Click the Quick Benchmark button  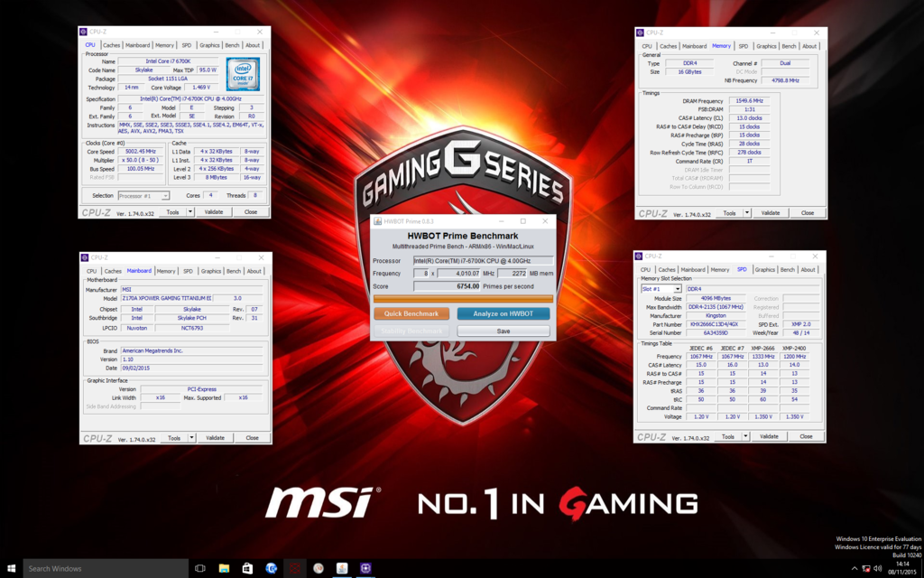point(411,313)
